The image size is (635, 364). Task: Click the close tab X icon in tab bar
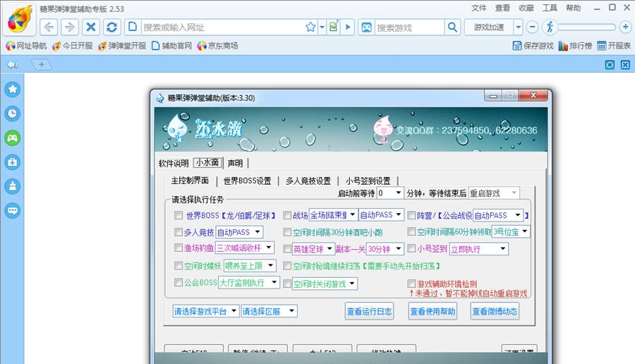[625, 65]
